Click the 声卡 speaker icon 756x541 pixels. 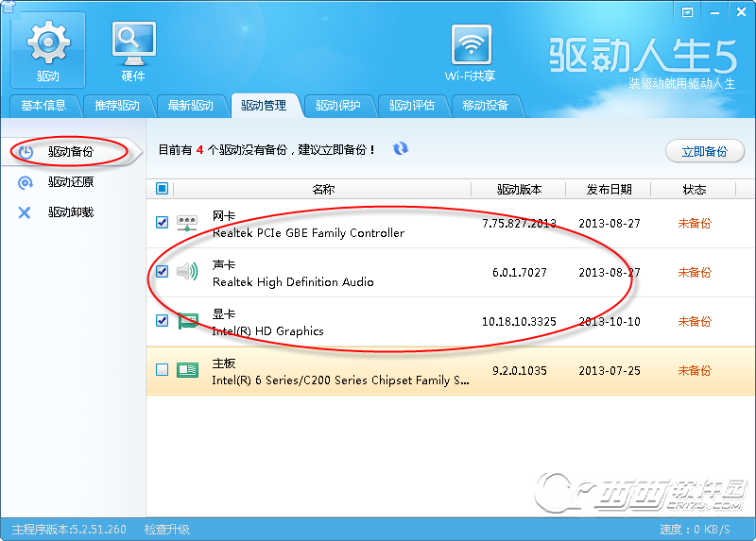coord(187,272)
